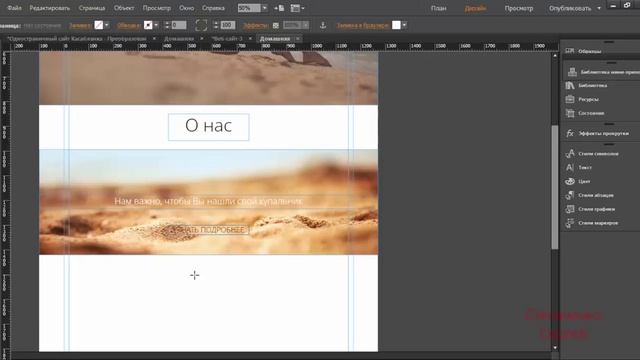Screen dimensions: 640x360
Task: Click the Обводка stroke link
Action: point(129,25)
